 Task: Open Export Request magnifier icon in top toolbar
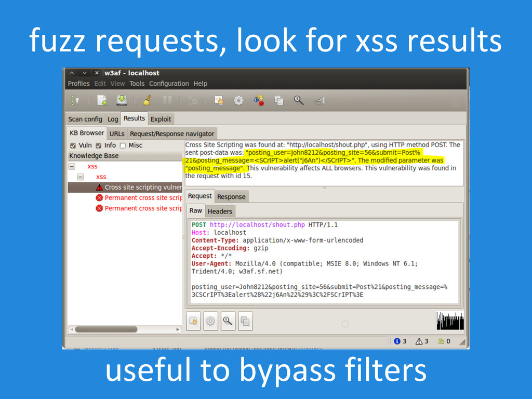click(299, 100)
